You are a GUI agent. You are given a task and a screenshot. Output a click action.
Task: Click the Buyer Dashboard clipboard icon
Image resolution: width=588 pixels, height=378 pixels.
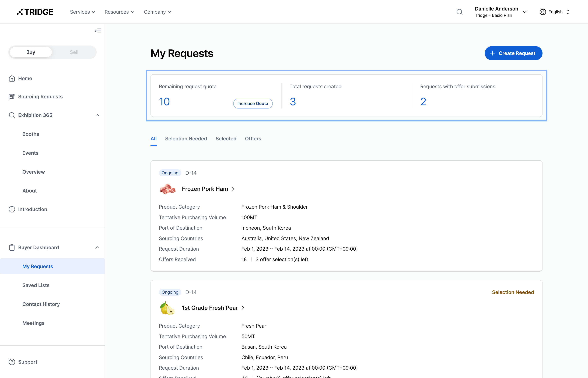click(x=12, y=247)
